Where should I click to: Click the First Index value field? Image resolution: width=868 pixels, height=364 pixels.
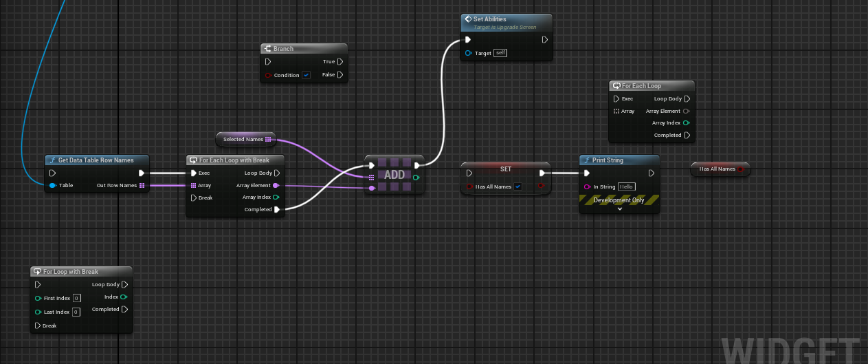tap(76, 298)
